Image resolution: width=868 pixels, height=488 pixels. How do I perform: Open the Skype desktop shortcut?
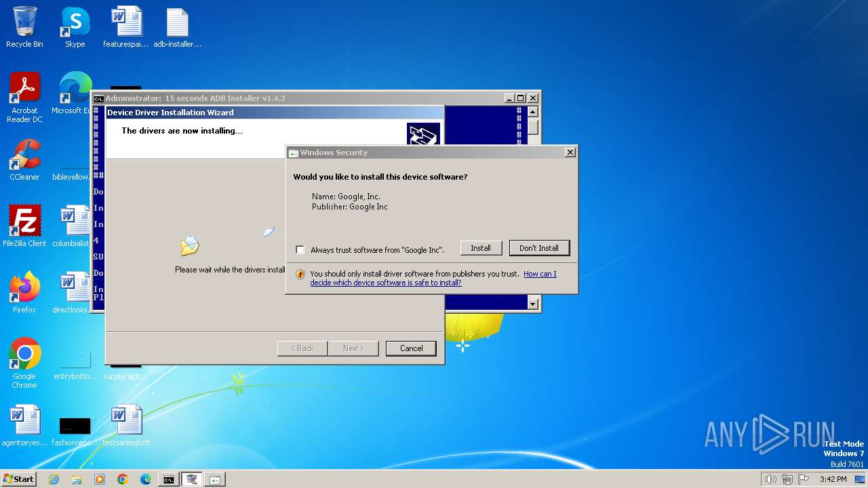pos(75,27)
